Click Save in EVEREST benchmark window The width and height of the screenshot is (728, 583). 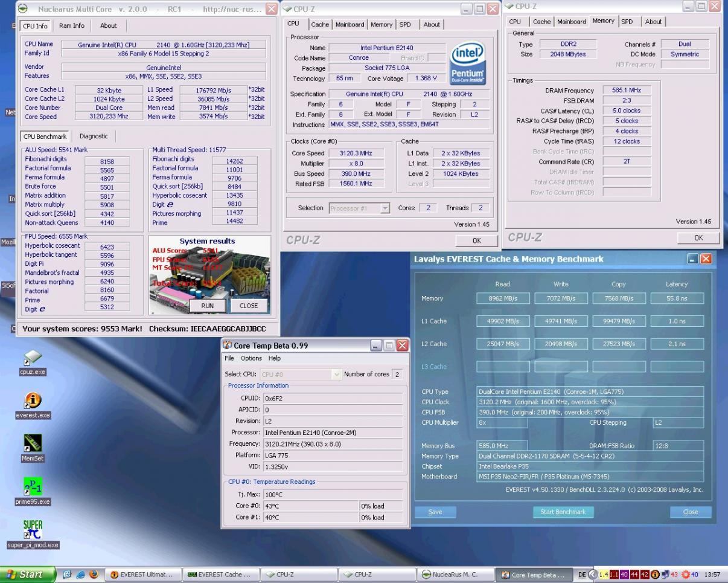(x=435, y=512)
